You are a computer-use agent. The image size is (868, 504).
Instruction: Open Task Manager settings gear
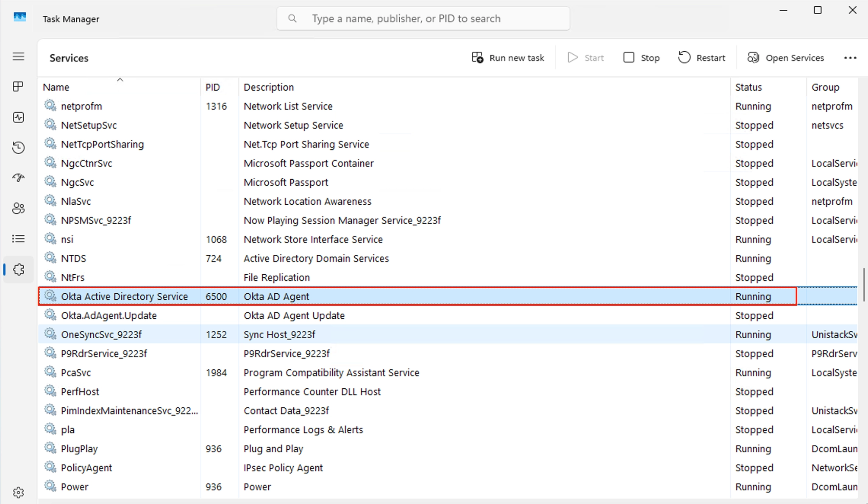pyautogui.click(x=18, y=493)
